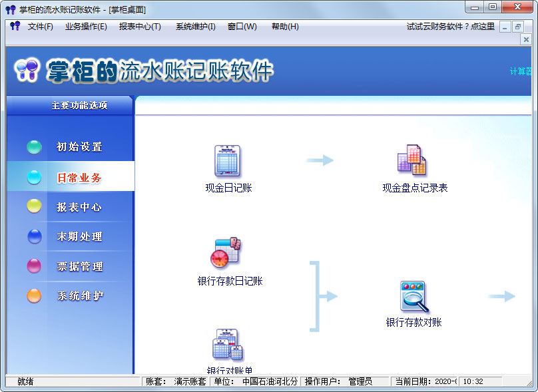Open the 窗口(W) menu

point(242,27)
